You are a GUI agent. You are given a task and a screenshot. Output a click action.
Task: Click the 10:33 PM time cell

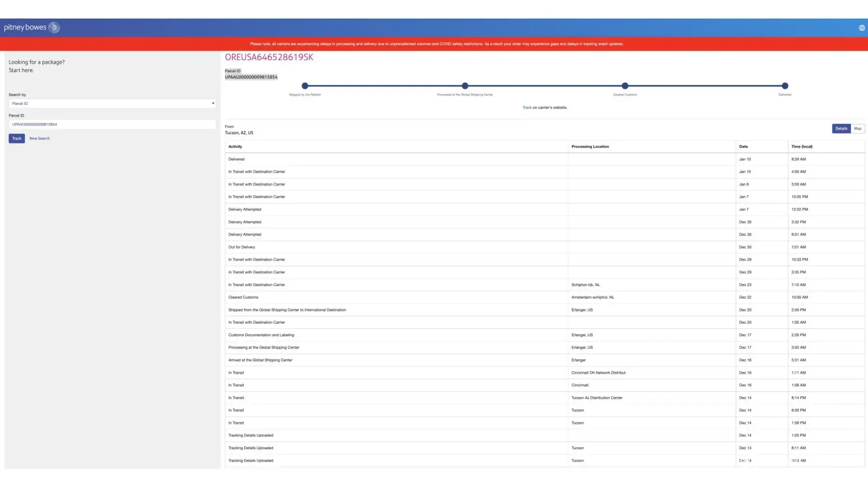point(800,260)
